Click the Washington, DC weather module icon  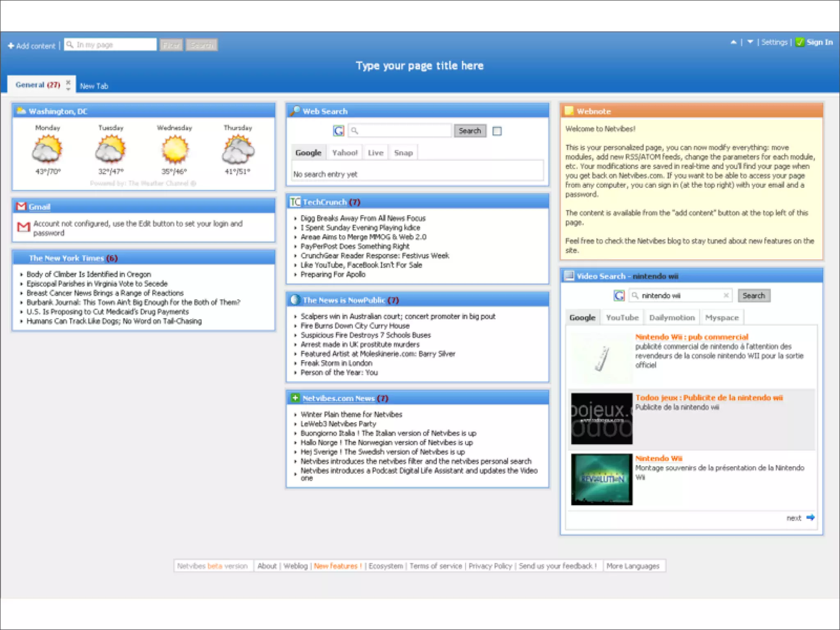[x=21, y=111]
